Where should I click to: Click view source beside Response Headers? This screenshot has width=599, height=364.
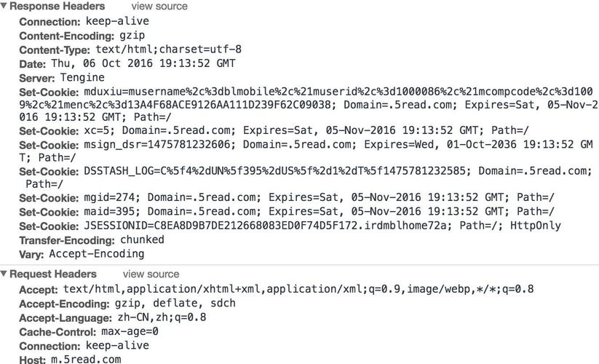(x=159, y=6)
